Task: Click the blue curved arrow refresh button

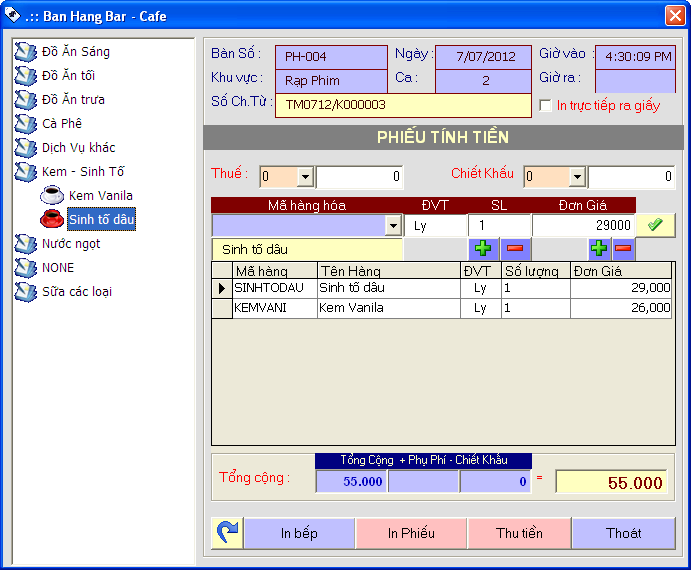Action: click(227, 533)
